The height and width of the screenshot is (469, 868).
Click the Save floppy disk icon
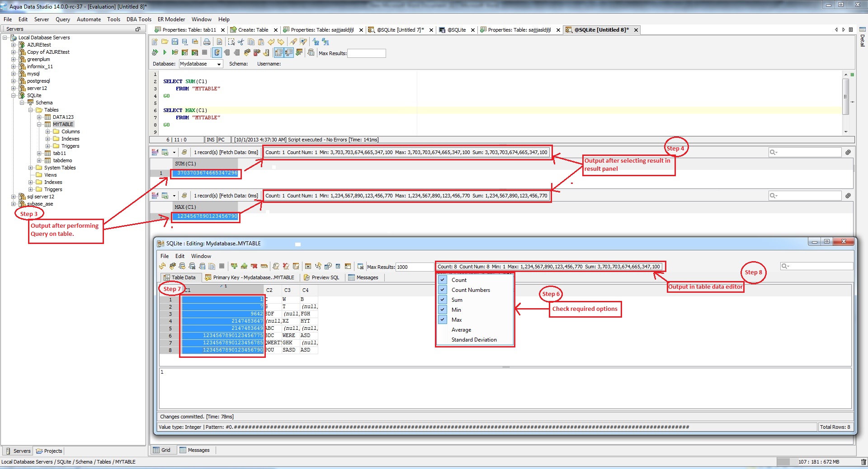coord(175,42)
